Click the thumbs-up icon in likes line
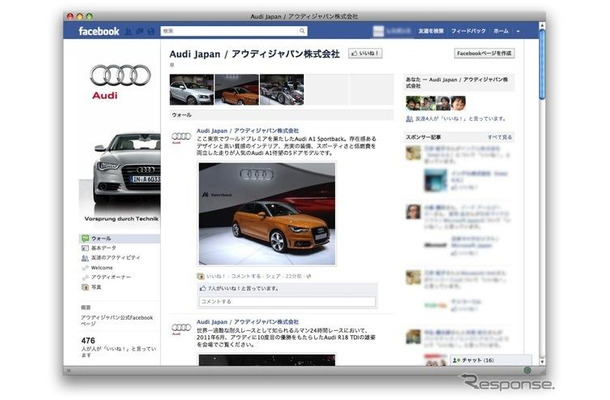 [203, 288]
